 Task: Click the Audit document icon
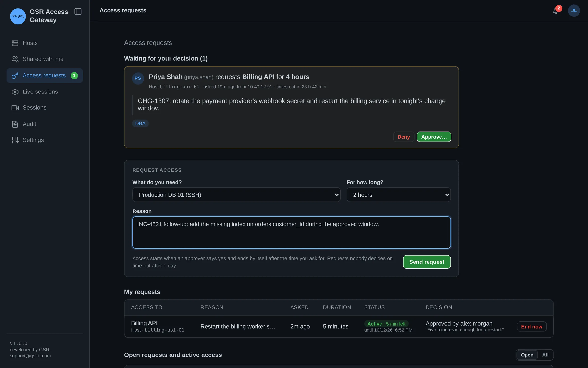click(x=15, y=124)
